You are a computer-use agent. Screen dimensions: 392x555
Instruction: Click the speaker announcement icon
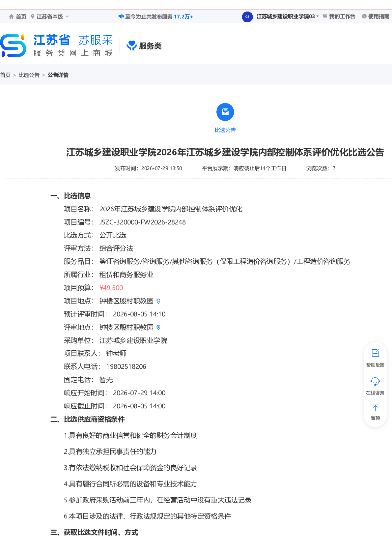[x=121, y=16]
